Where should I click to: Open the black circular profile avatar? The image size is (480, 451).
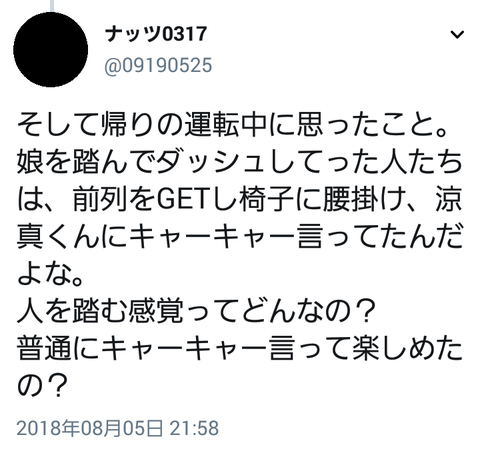51,50
